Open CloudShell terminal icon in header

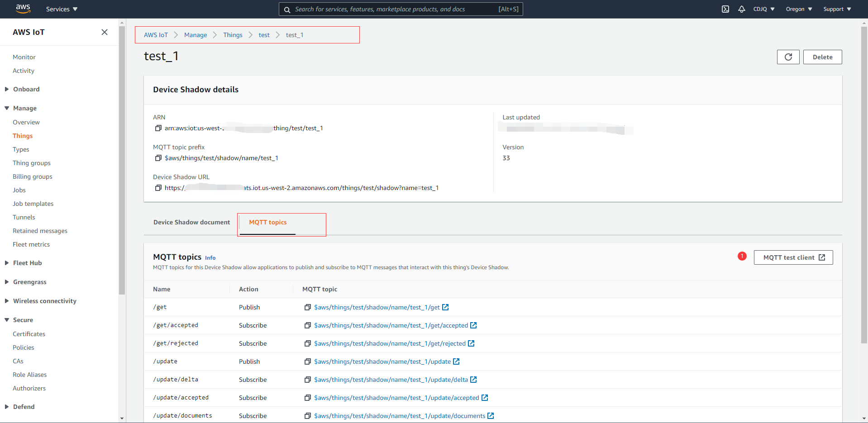[x=725, y=9]
